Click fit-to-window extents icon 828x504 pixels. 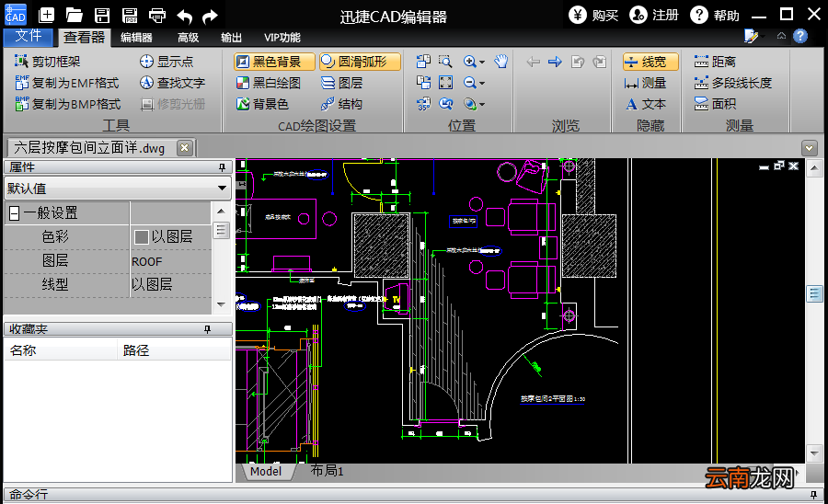(x=445, y=83)
